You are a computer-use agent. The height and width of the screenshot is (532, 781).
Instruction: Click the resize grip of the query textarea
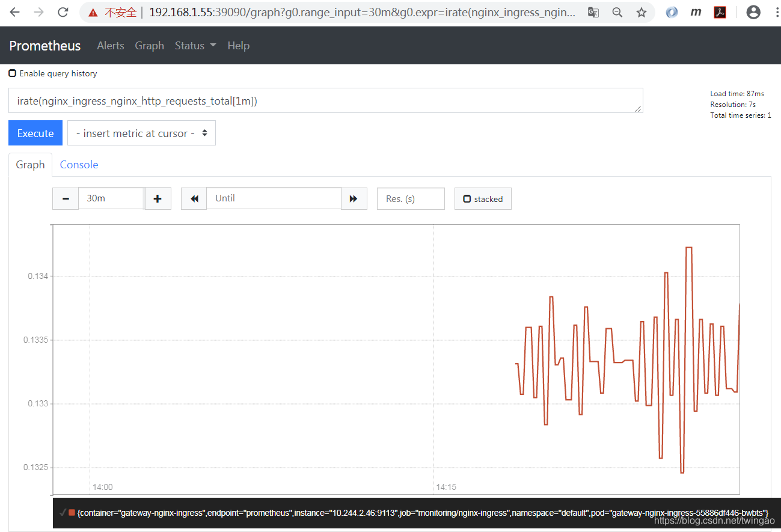pyautogui.click(x=639, y=109)
